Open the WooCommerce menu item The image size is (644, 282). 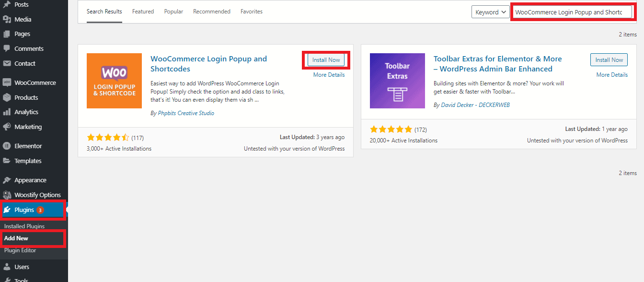tap(34, 82)
